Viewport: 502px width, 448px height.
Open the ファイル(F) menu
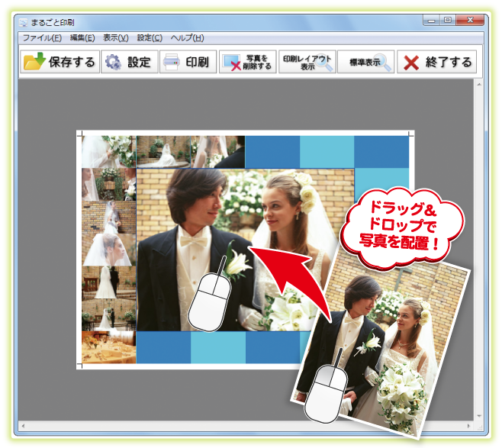[x=41, y=37]
